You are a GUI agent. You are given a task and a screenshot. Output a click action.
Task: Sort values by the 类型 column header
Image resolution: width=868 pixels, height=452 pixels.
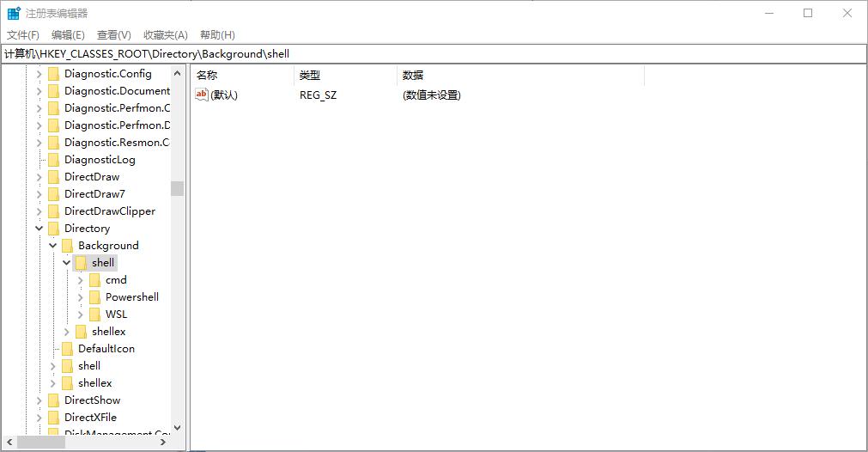pyautogui.click(x=345, y=76)
